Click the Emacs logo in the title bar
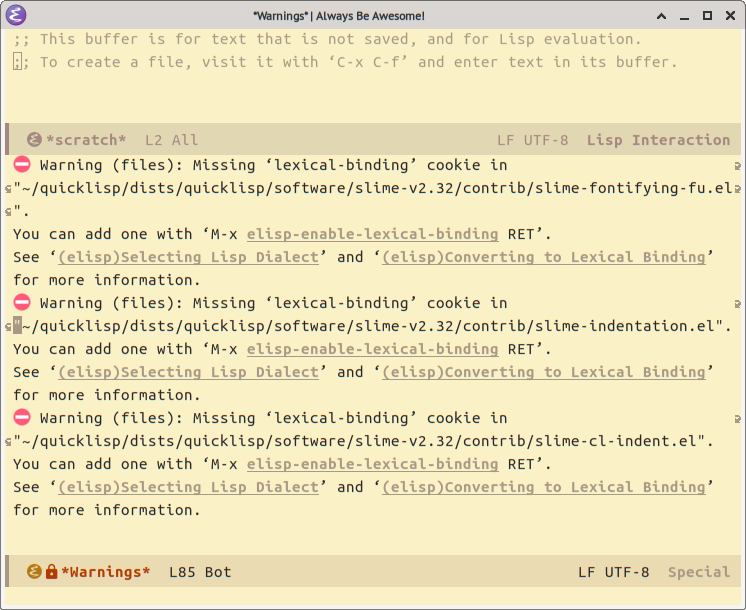This screenshot has height=610, width=746. coord(16,15)
